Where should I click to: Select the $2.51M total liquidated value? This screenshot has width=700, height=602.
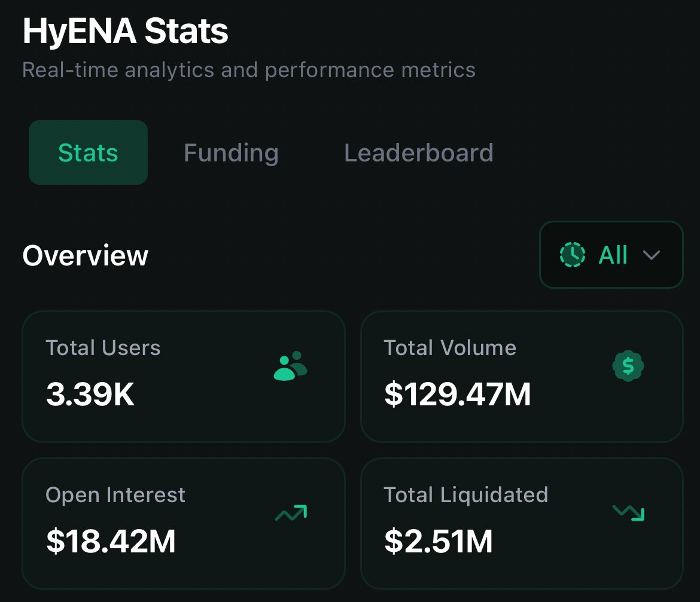coord(439,542)
